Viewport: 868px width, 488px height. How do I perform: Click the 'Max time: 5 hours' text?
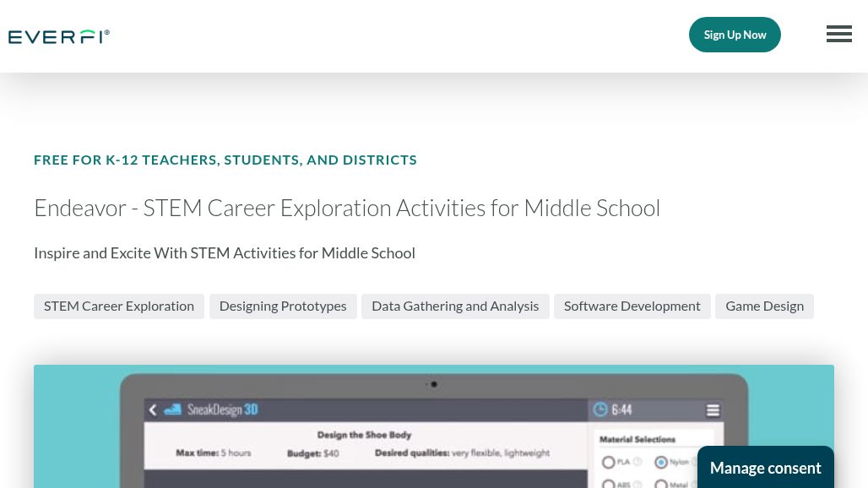click(213, 453)
